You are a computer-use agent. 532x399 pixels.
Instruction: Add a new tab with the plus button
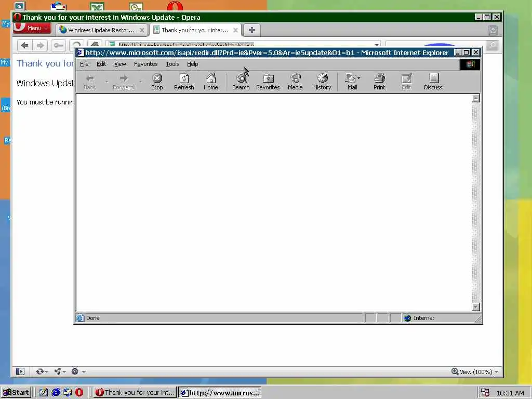click(x=251, y=30)
